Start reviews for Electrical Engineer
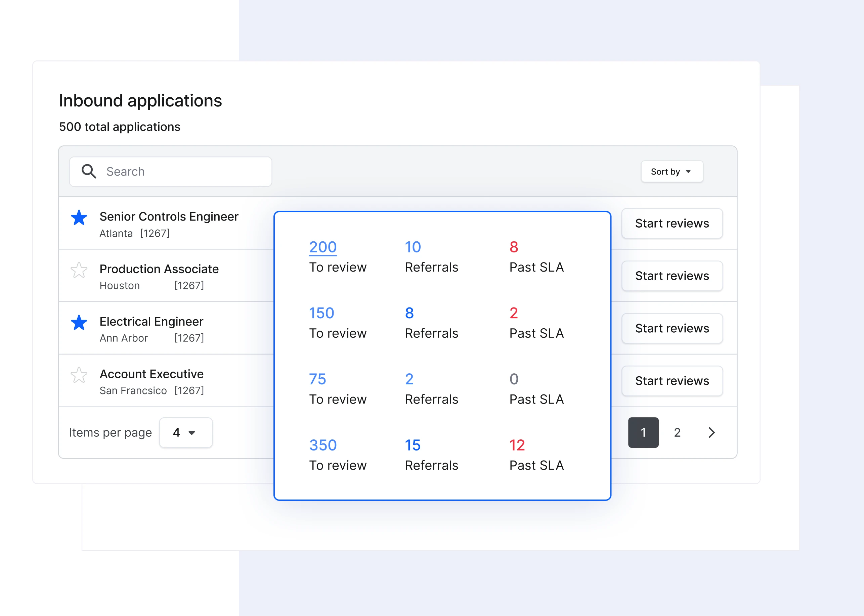The height and width of the screenshot is (616, 864). tap(672, 328)
